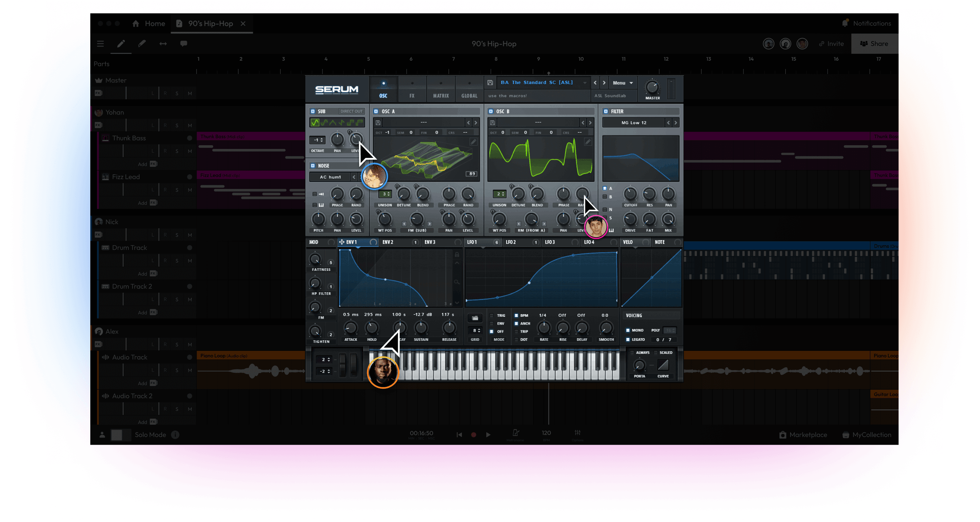Click the Home icon in the top bar
Screen dimensions: 980x522
click(x=136, y=23)
